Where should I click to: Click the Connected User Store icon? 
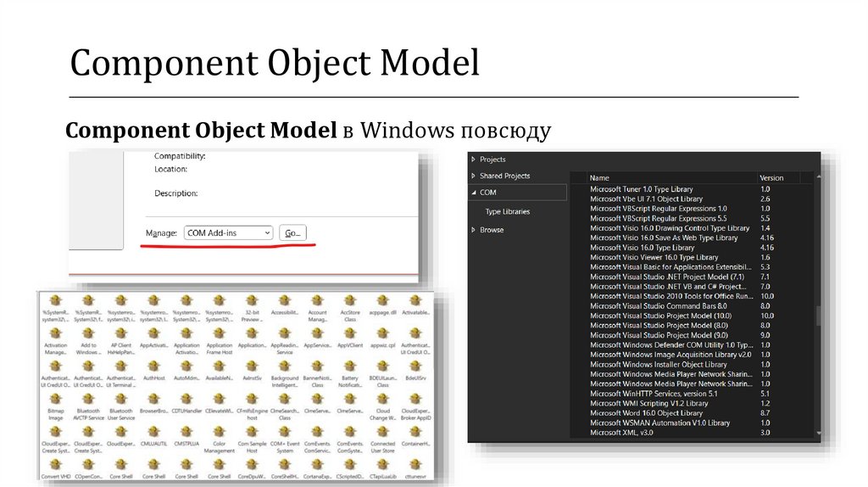tap(382, 431)
